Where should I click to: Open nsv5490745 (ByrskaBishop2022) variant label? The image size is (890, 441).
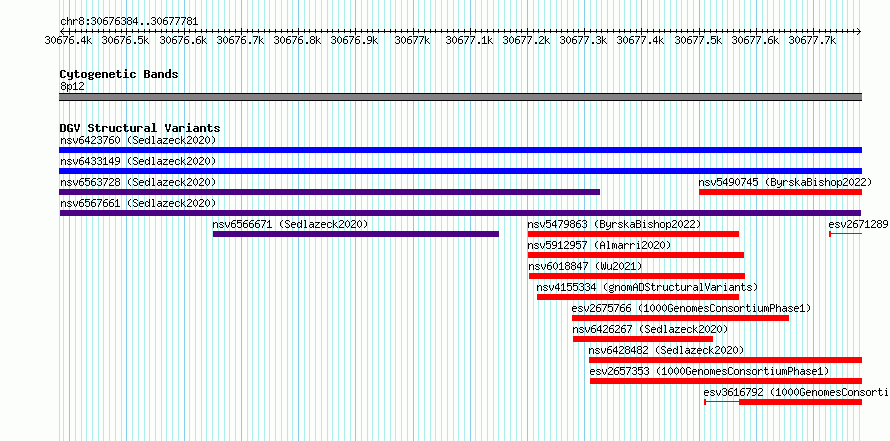click(785, 182)
